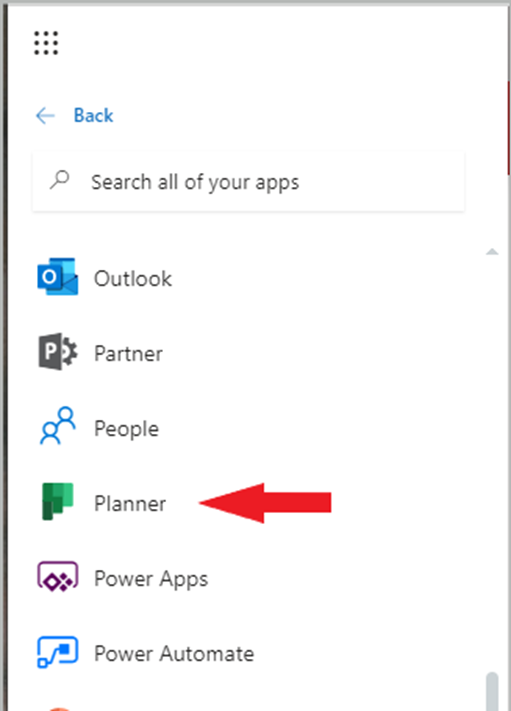Click the partially visible app icon at bottom
Viewport: 511px width, 711px height.
point(59,708)
